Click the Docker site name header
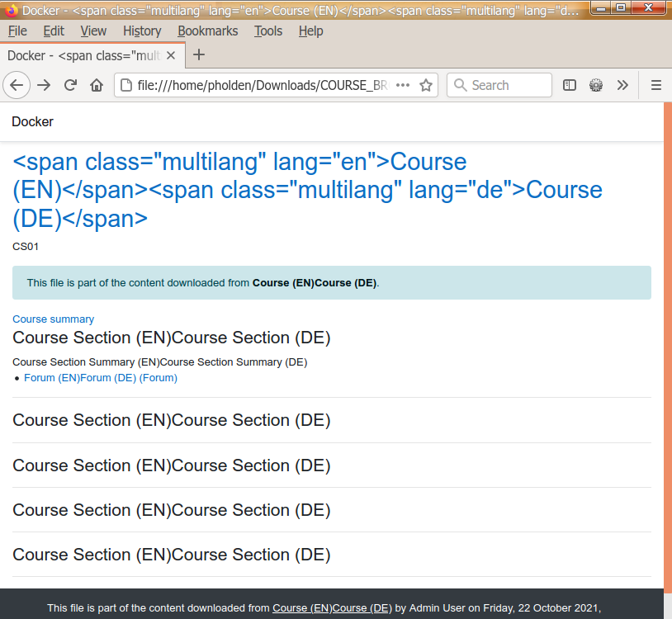Image resolution: width=672 pixels, height=619 pixels. (32, 121)
